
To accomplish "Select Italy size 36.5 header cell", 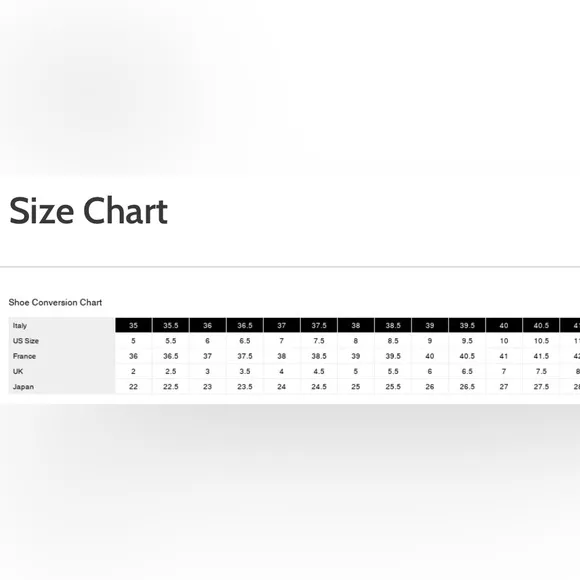I will pyautogui.click(x=245, y=326).
